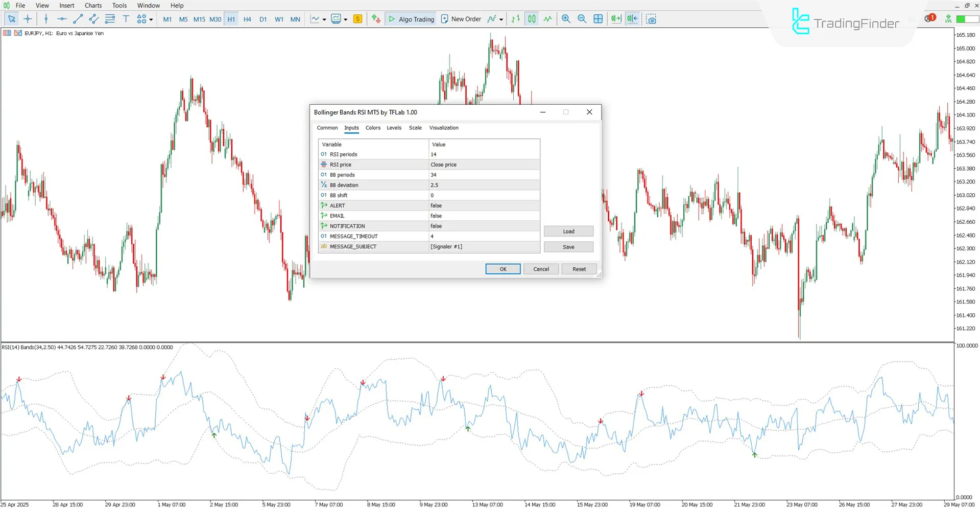
Task: Confirm settings with the OK button
Action: (503, 269)
